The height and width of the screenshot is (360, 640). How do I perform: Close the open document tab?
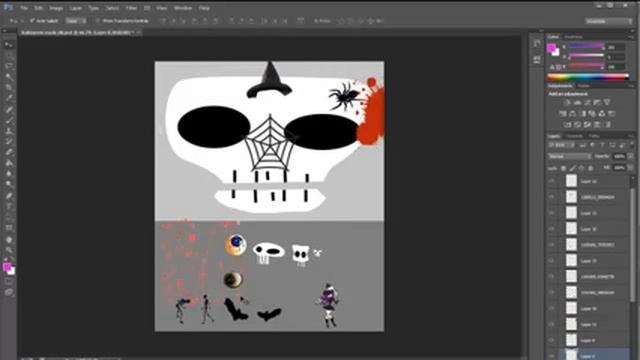tap(139, 32)
